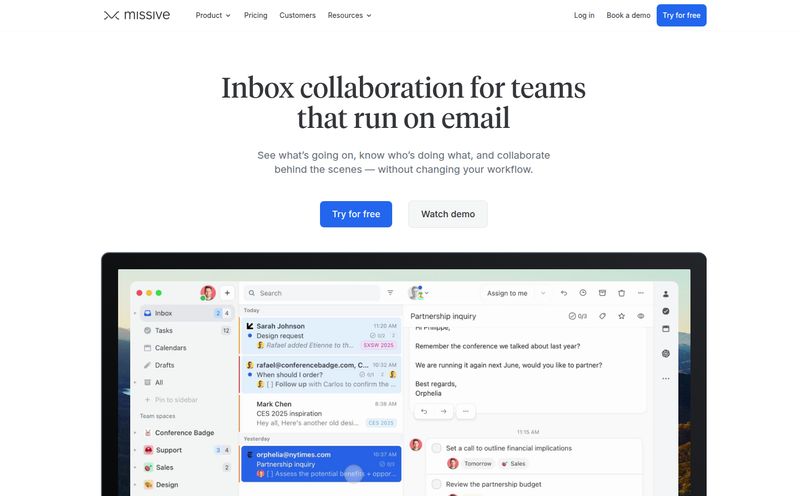Click the snooze clock icon

(583, 293)
